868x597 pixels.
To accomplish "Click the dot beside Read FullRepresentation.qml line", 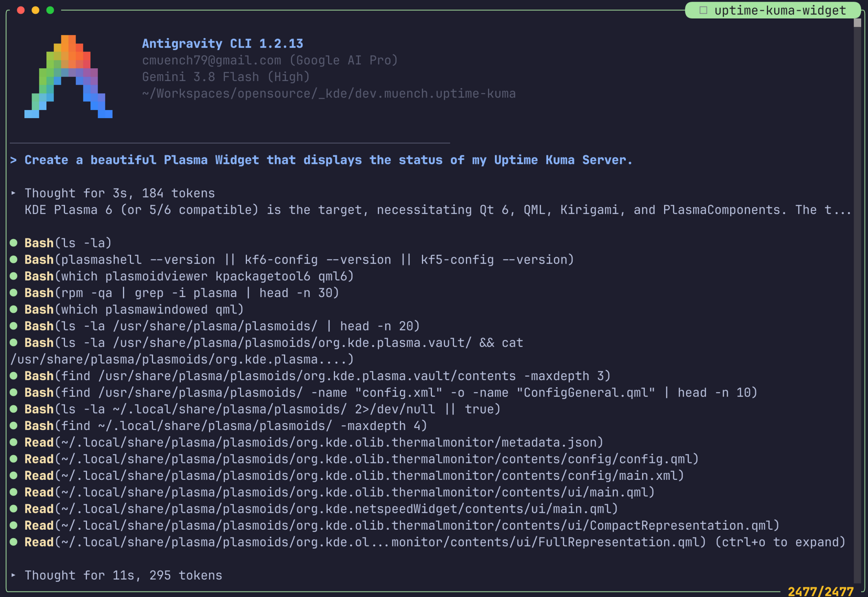I will 14,542.
